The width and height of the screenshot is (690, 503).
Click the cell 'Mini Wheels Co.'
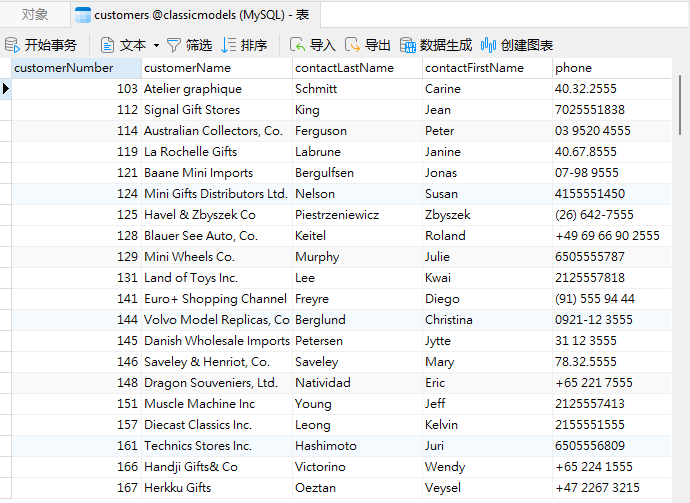tap(217, 257)
